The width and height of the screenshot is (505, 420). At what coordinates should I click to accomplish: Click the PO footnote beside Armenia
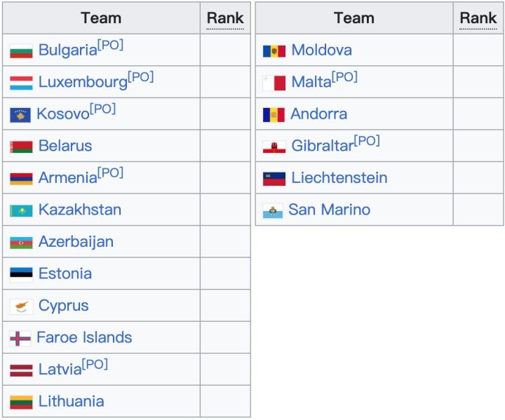pos(111,172)
